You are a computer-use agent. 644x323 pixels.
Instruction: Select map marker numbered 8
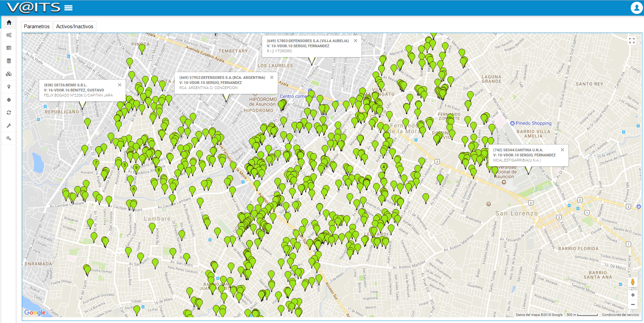159,171
